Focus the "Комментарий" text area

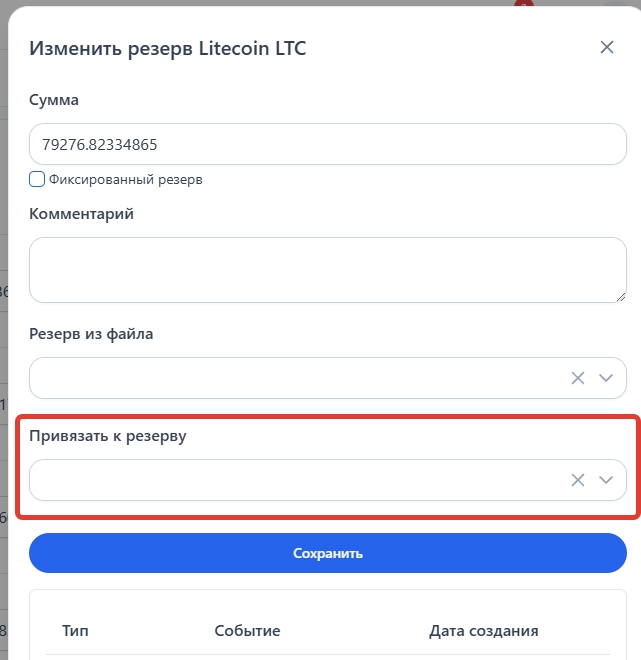pyautogui.click(x=327, y=269)
